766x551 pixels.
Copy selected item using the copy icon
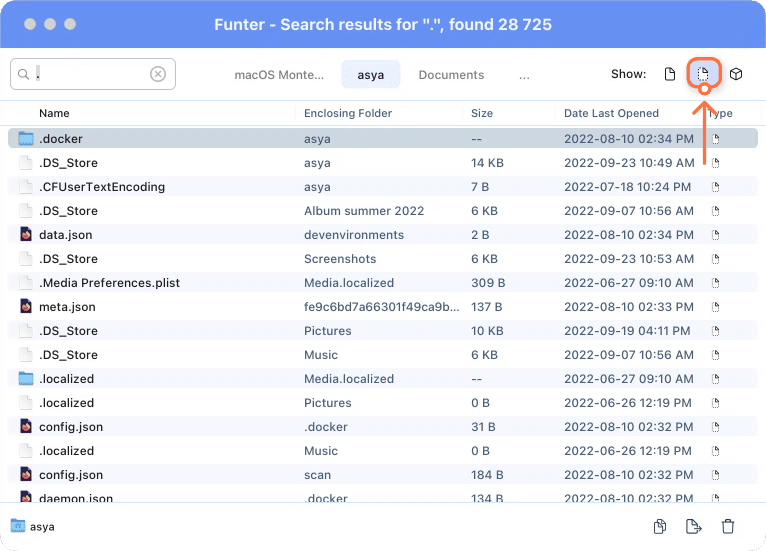(x=660, y=527)
